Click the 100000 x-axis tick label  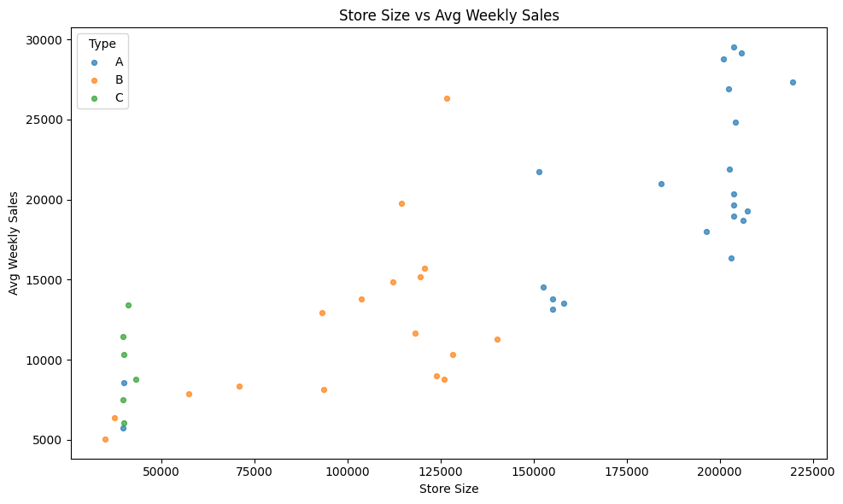[348, 472]
